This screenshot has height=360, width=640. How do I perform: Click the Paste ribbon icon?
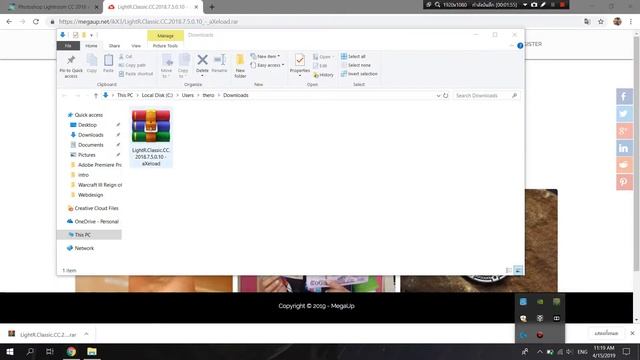point(108,64)
